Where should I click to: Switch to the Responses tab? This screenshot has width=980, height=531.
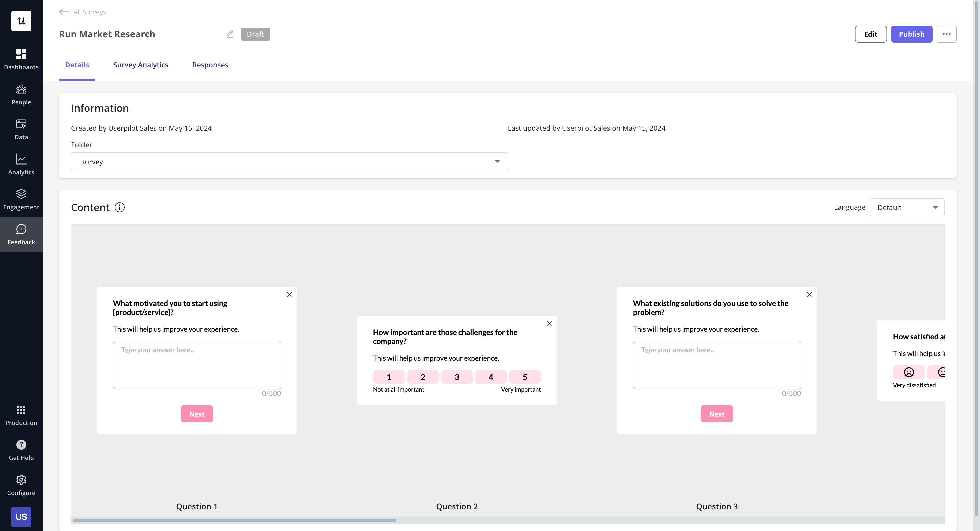pyautogui.click(x=210, y=65)
